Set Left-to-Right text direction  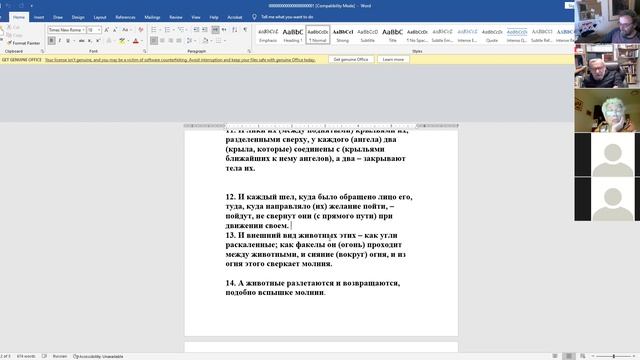coord(216,29)
